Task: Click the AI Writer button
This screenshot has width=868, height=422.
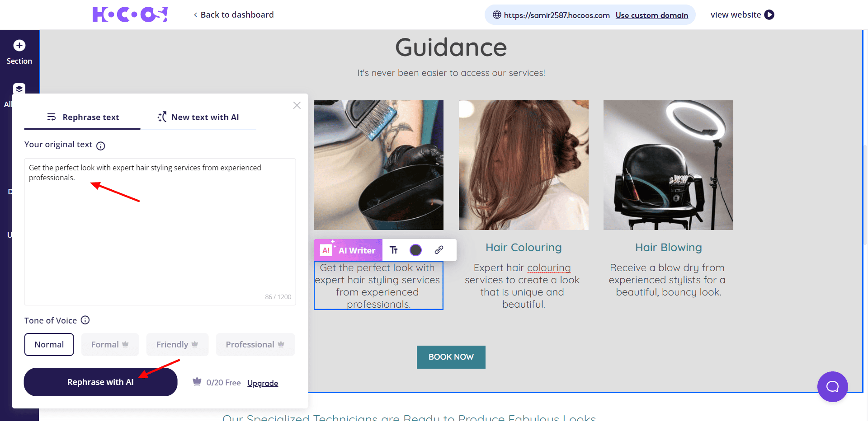Action: [x=348, y=250]
